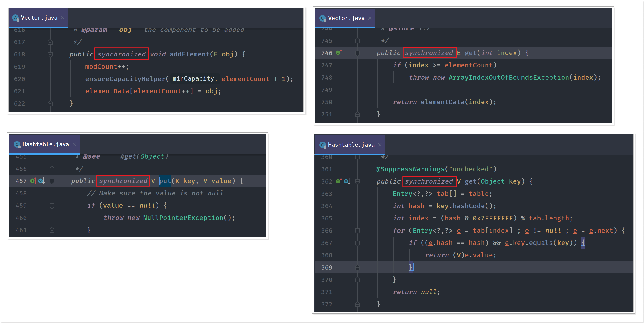
Task: Click the overridden-by icon at Hashtable line 457
Action: point(42,181)
